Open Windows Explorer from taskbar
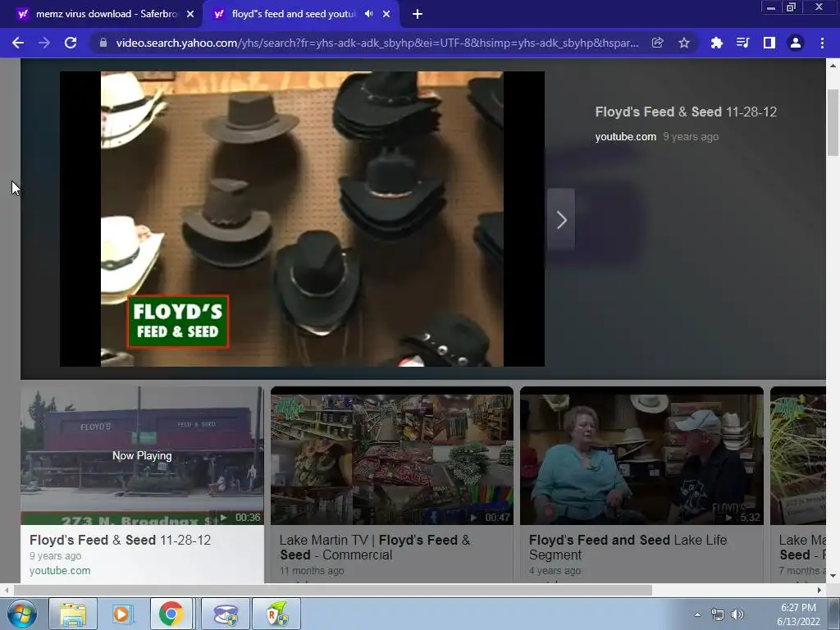This screenshot has height=630, width=840. click(73, 614)
